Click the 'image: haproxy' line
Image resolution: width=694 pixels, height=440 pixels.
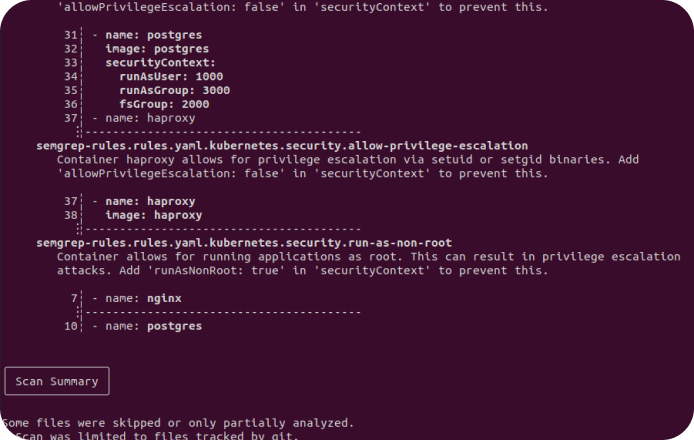[x=154, y=215]
